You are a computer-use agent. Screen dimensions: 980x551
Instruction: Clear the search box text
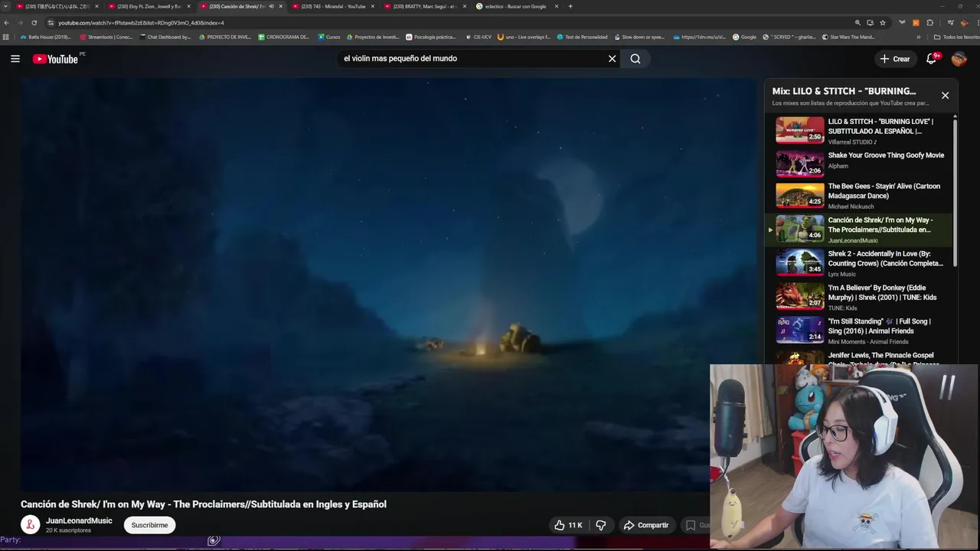612,59
